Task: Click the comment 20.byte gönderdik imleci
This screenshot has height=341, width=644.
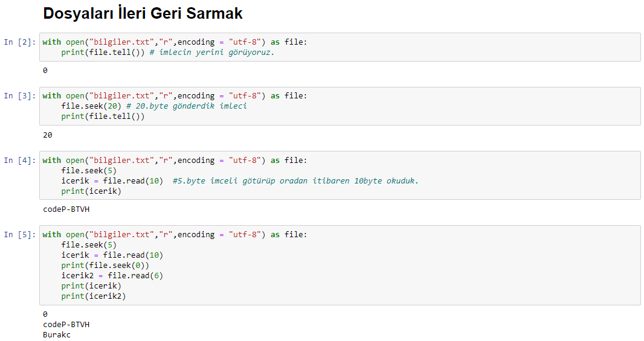Action: (x=187, y=106)
